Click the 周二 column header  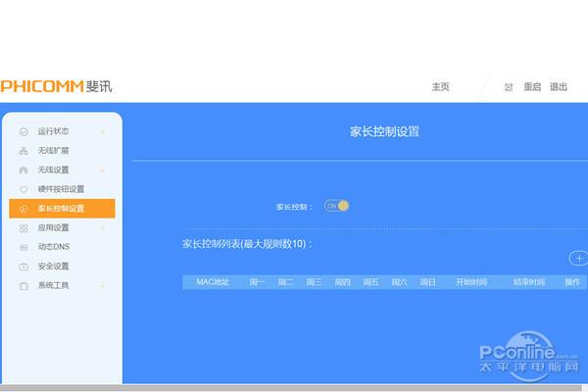285,282
